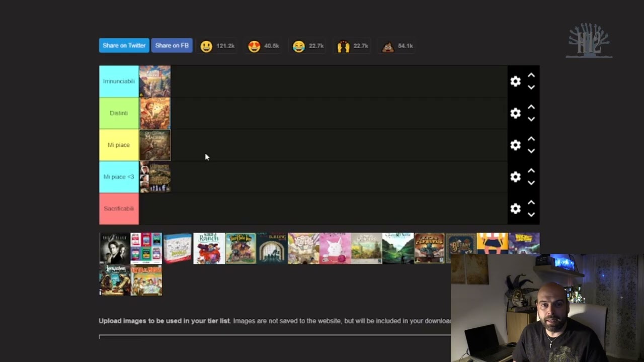Select game cover in Irrinunciabili row
The image size is (644, 362).
155,81
